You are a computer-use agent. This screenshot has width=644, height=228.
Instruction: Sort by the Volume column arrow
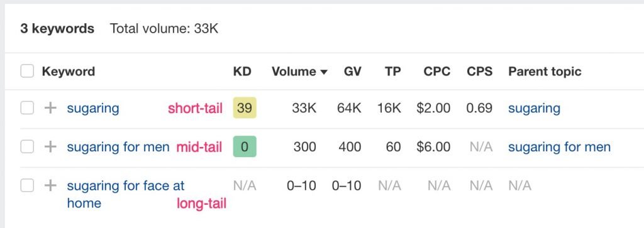pyautogui.click(x=324, y=72)
